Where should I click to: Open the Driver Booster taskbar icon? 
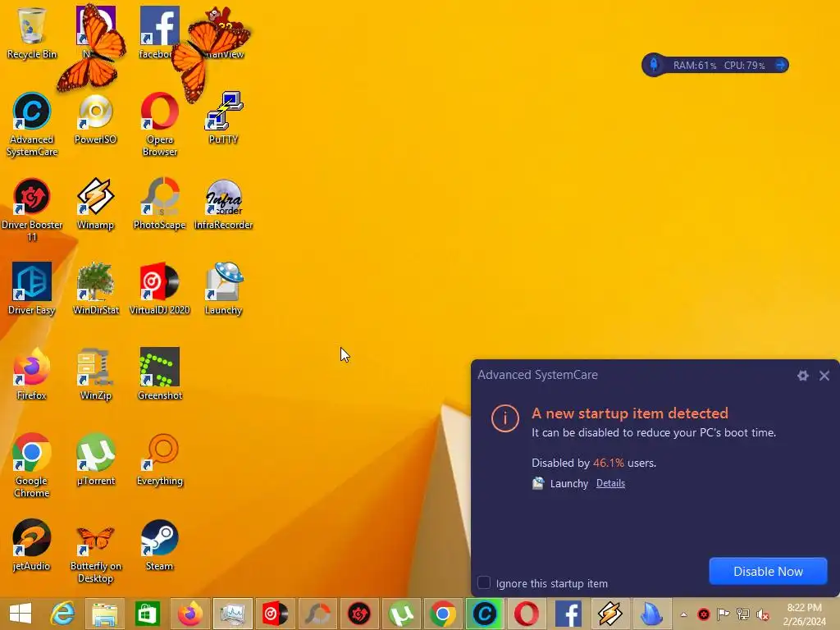click(359, 614)
